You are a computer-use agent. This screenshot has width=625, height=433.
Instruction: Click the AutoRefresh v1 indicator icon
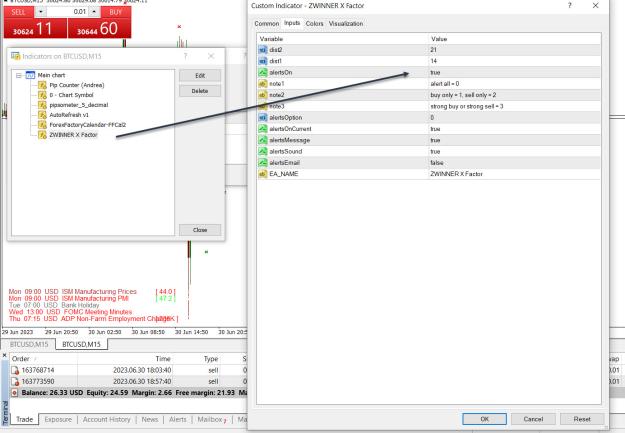pyautogui.click(x=42, y=115)
